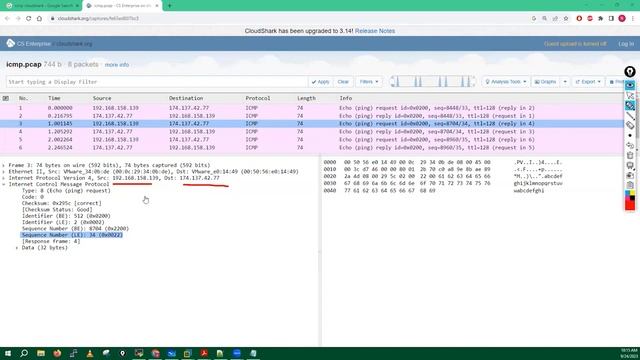The image size is (640, 360).
Task: Select the straight line annotation tool
Action: pos(630,116)
